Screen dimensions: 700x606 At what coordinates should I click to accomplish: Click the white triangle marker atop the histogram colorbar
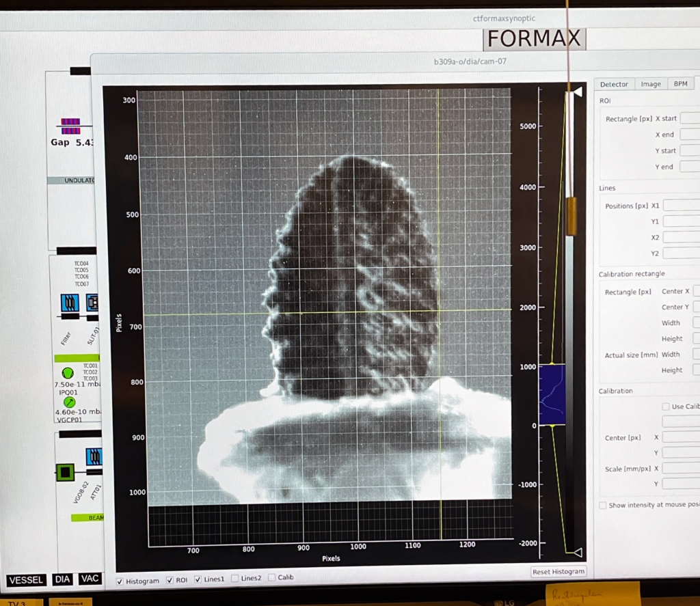tap(578, 92)
